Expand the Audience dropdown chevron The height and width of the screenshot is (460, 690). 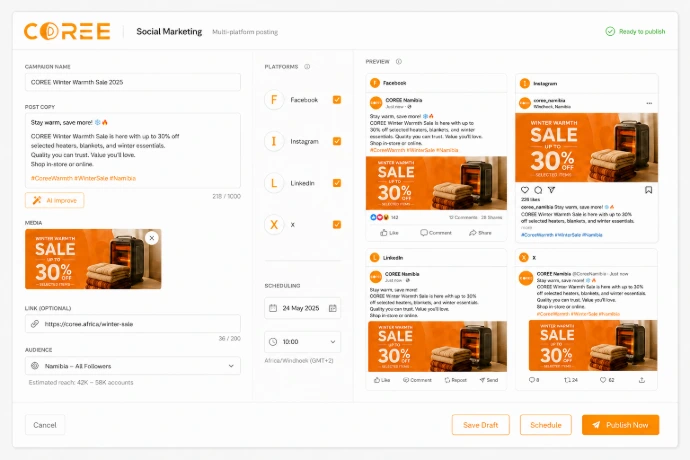click(x=231, y=366)
